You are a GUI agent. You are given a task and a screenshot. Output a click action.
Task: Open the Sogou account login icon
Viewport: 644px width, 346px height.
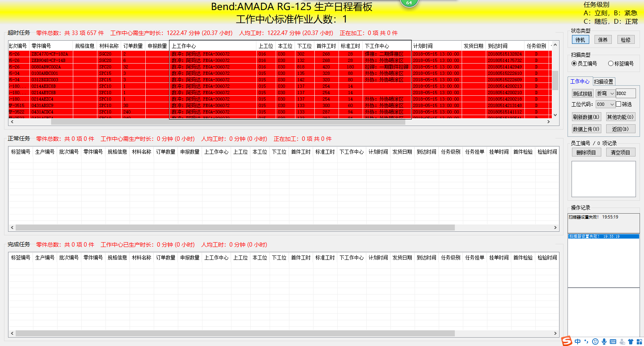(x=622, y=342)
